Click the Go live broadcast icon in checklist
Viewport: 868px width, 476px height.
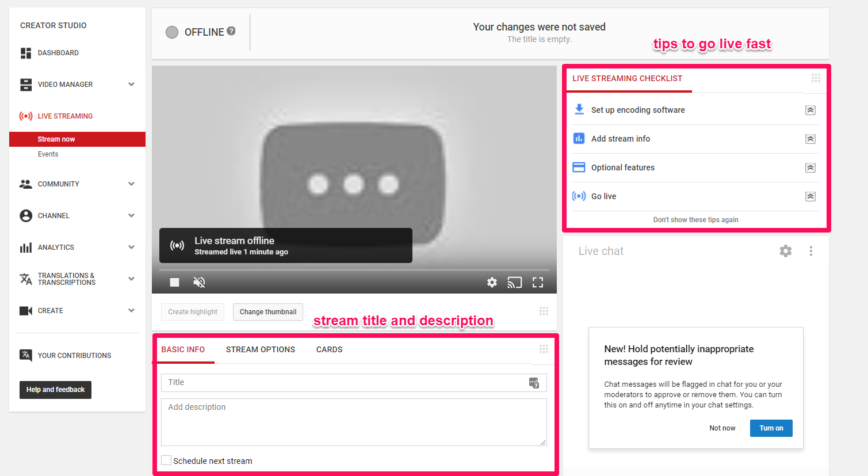point(579,196)
